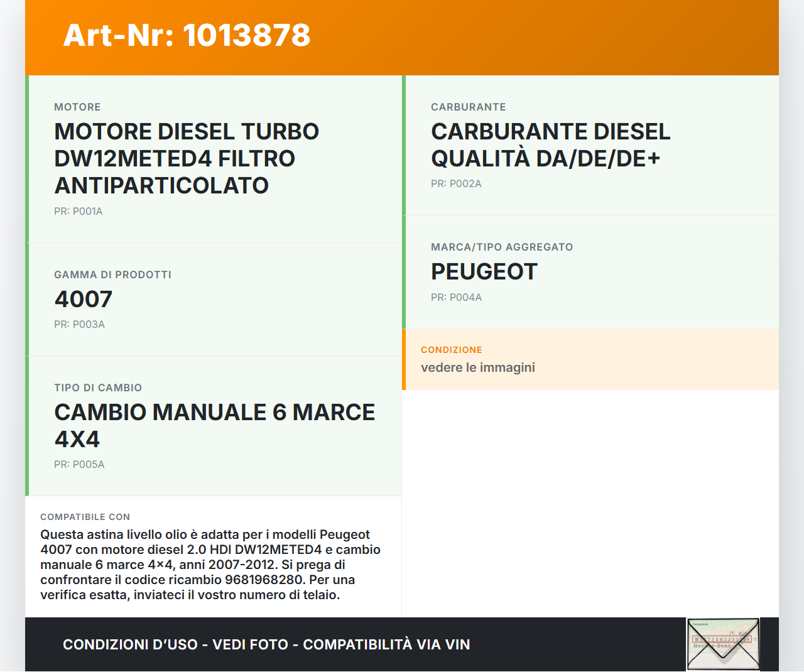Select the 4007 product range value
Screen dimensions: 804x672
pos(84,299)
